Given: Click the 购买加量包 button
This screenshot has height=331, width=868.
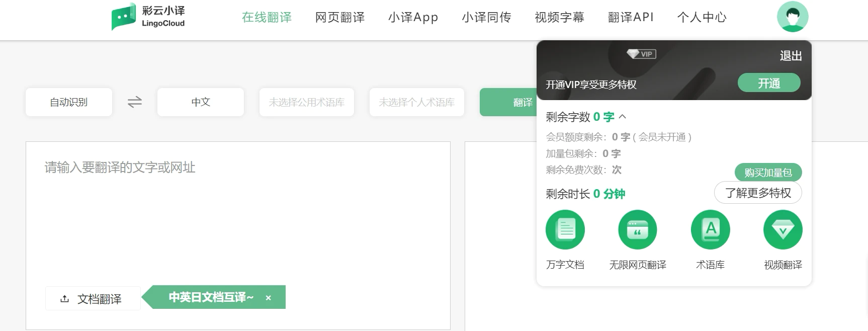Looking at the screenshot, I should click(x=768, y=173).
